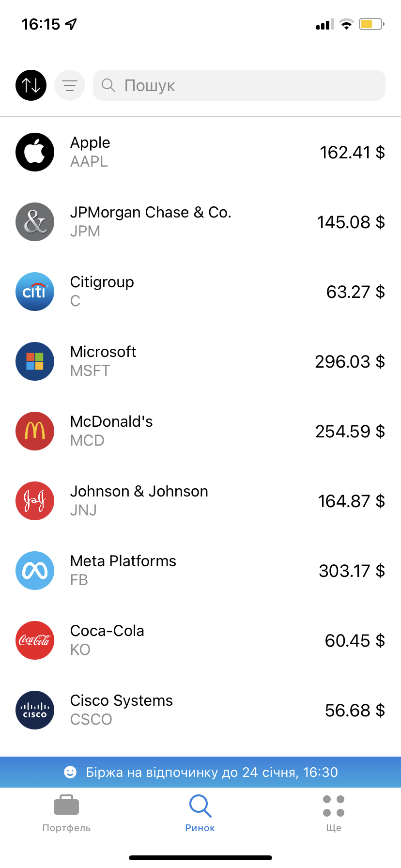
Task: Open the filter lines icon
Action: (x=70, y=85)
